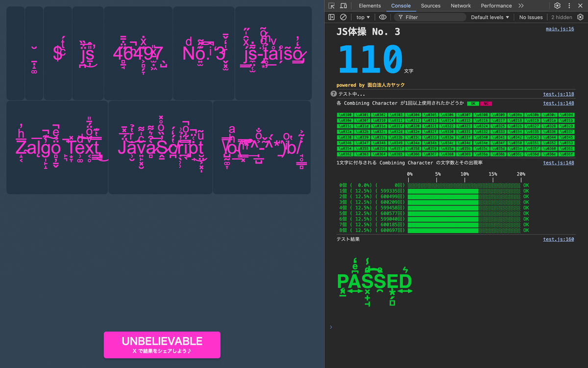The width and height of the screenshot is (588, 368).
Task: Open the main.js:16 source link
Action: coord(560,29)
